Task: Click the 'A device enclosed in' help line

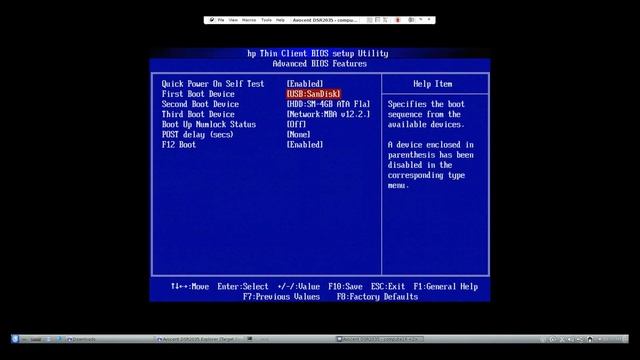Action: (x=431, y=145)
